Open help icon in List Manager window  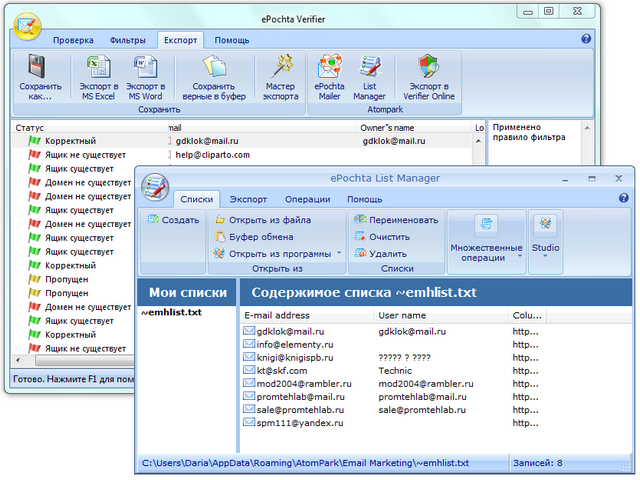tap(624, 198)
